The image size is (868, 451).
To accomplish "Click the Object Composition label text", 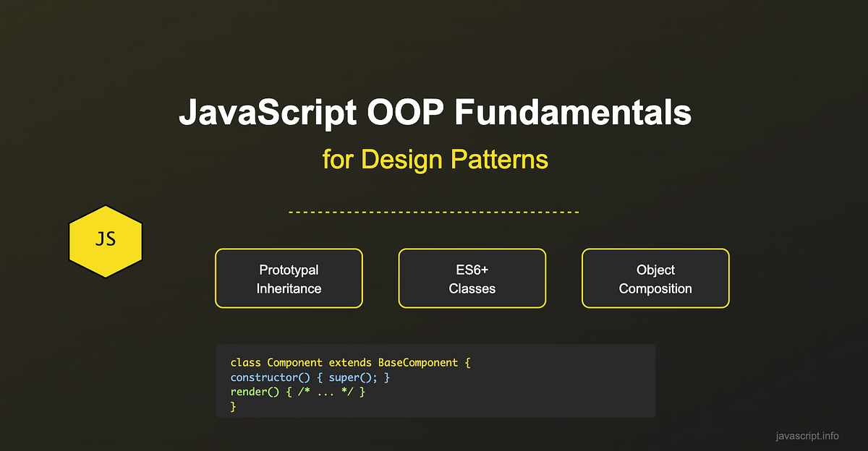I will [x=655, y=278].
